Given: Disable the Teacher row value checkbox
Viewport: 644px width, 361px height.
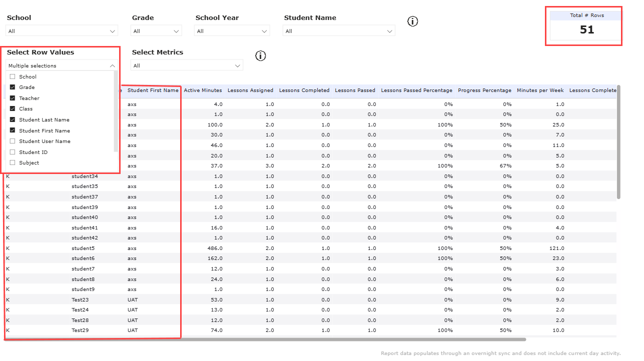Looking at the screenshot, I should pyautogui.click(x=12, y=98).
